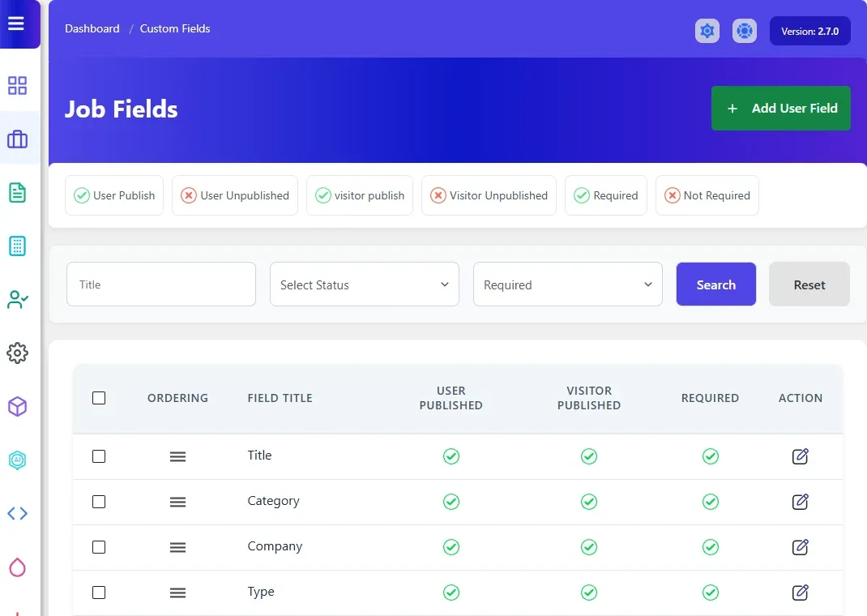
Task: Open the pink droplet icon in sidebar
Action: [17, 567]
